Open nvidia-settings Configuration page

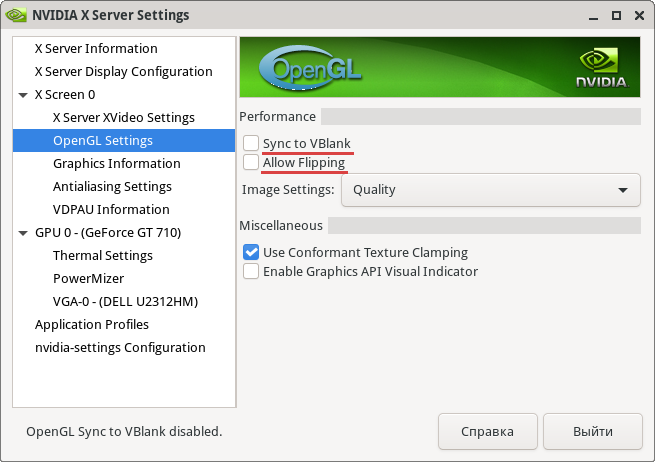(120, 347)
